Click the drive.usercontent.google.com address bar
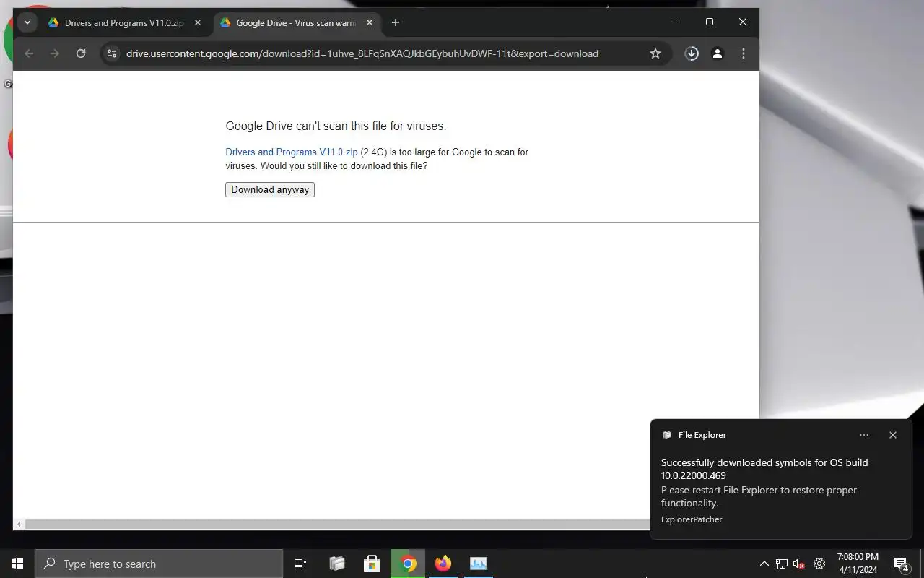This screenshot has width=924, height=578. tap(362, 53)
